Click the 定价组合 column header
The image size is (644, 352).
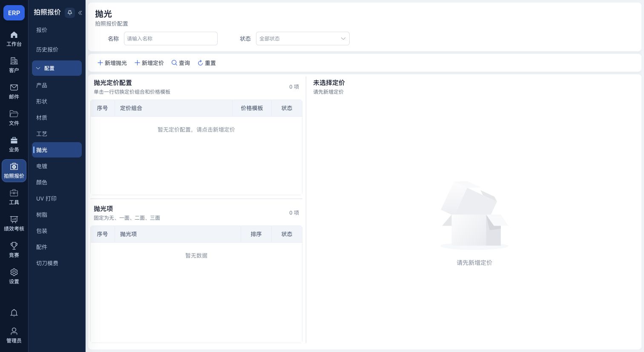(x=174, y=108)
